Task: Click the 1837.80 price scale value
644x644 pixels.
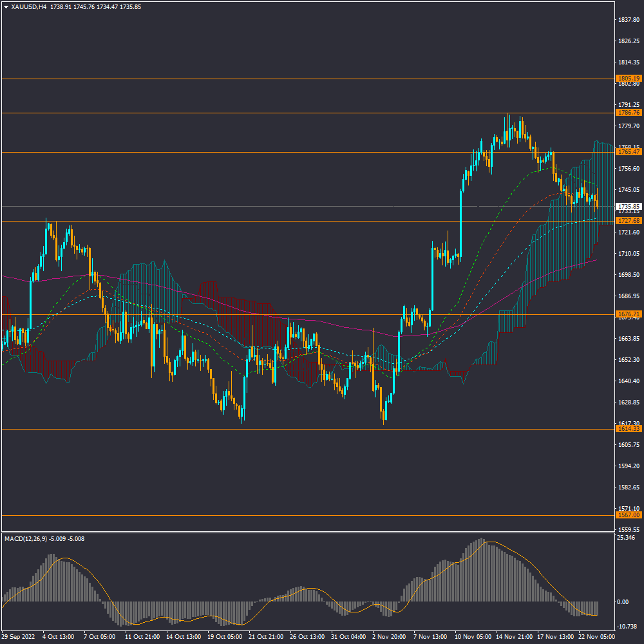Action: pyautogui.click(x=628, y=20)
